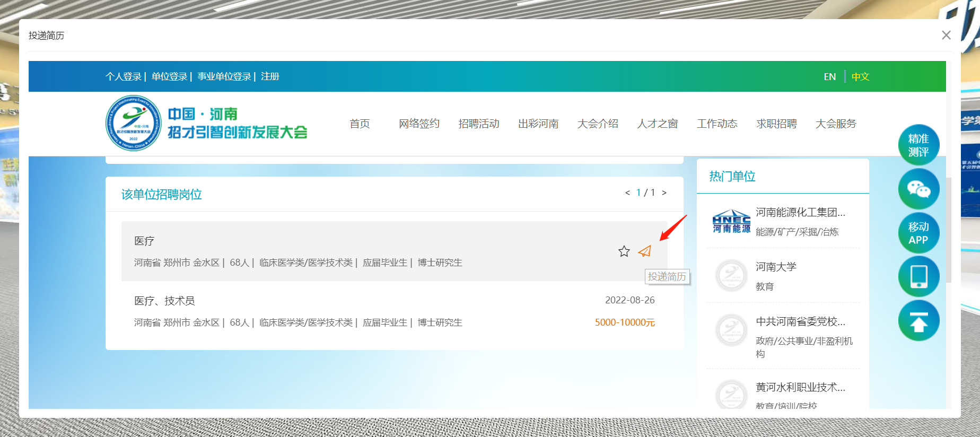Click the conference logo emblem
Image resolution: width=980 pixels, height=437 pixels.
[133, 123]
